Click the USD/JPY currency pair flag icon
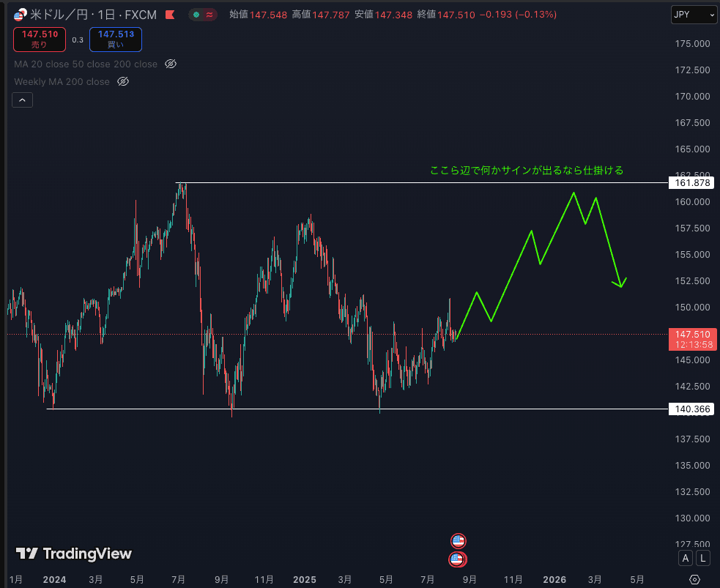This screenshot has height=588, width=720. pos(20,14)
